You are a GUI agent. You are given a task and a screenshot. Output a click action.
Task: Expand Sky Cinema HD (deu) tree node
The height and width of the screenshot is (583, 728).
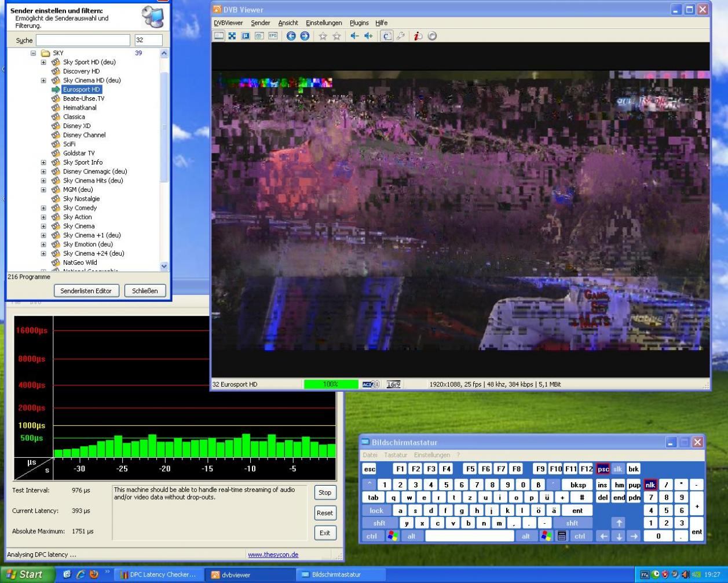click(43, 81)
